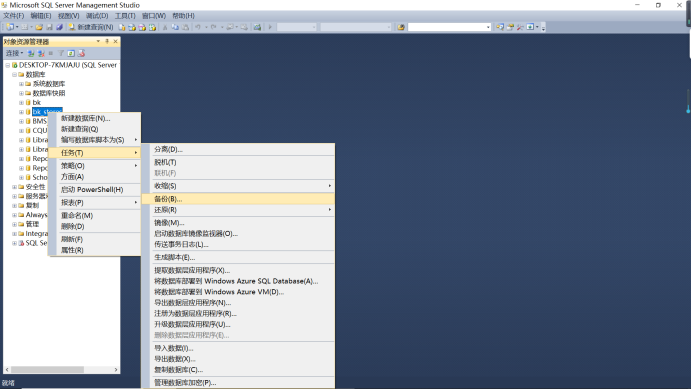
Task: Expand the bk database node
Action: [x=21, y=102]
